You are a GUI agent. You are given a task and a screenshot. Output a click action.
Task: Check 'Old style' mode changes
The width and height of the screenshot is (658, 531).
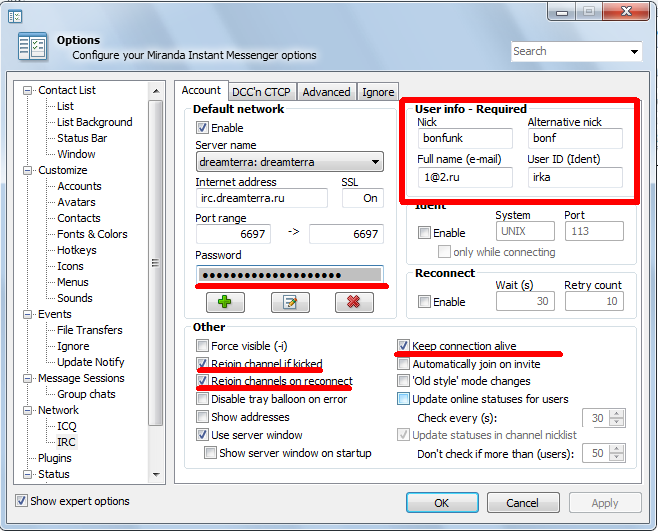[x=403, y=381]
